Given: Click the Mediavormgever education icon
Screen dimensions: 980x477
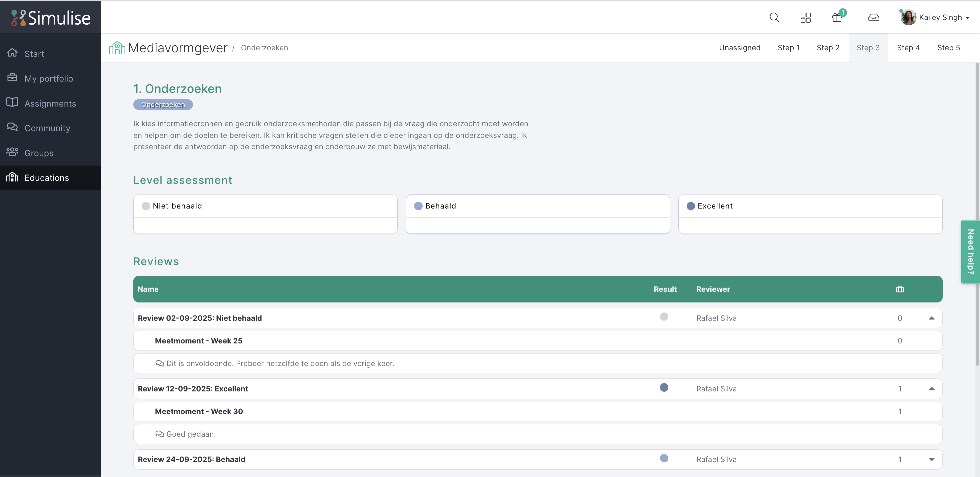Looking at the screenshot, I should click(x=117, y=48).
